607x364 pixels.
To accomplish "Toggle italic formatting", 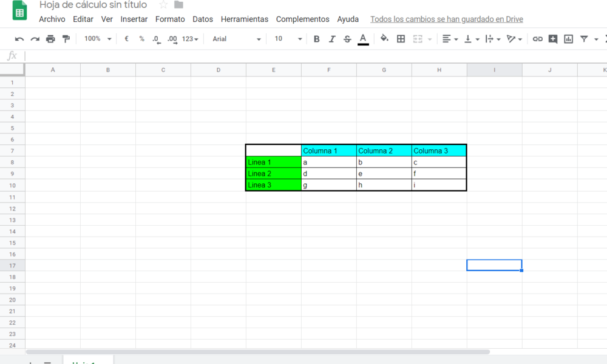I will (x=331, y=38).
